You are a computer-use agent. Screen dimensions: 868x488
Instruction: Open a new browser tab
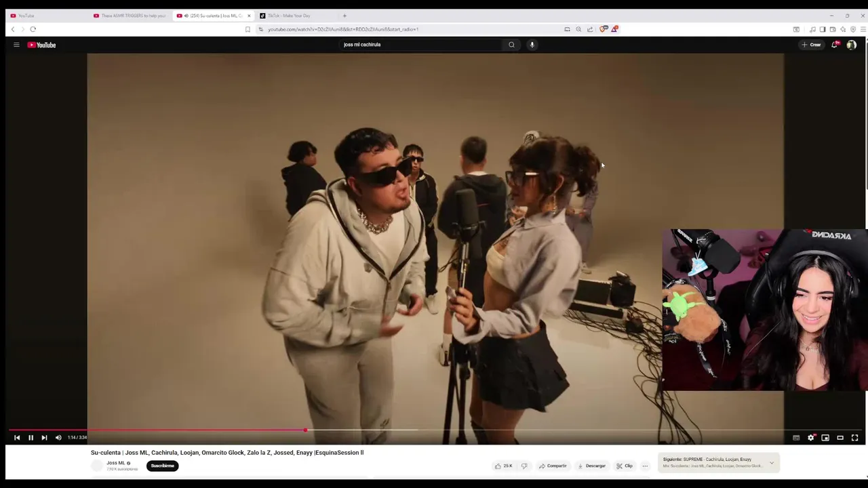click(x=344, y=16)
